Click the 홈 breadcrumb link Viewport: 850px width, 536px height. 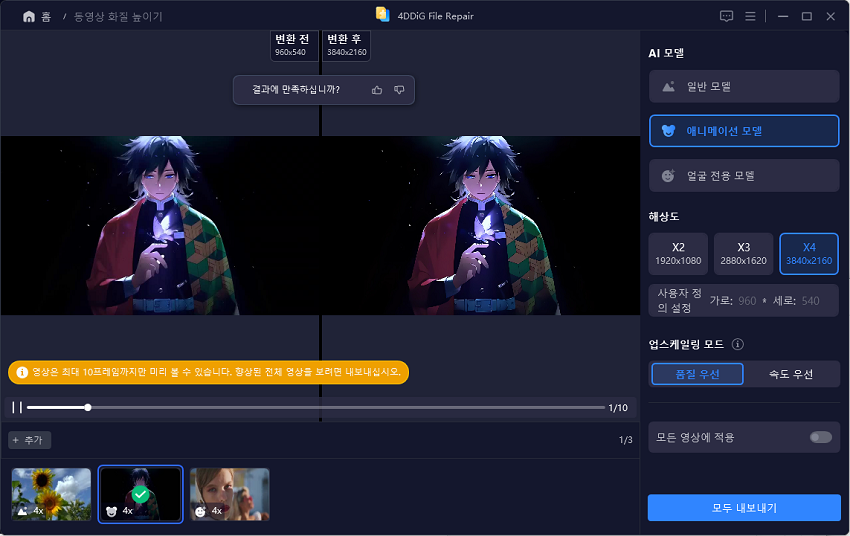(46, 17)
